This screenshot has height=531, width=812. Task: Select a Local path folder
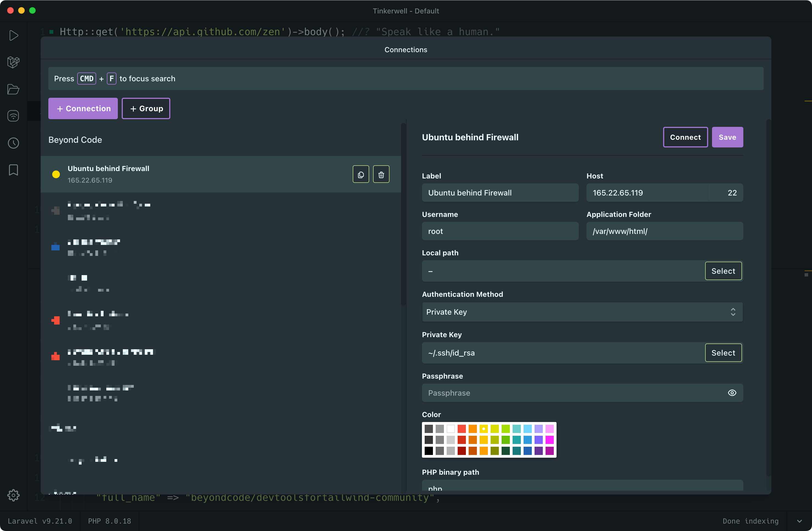coord(723,271)
